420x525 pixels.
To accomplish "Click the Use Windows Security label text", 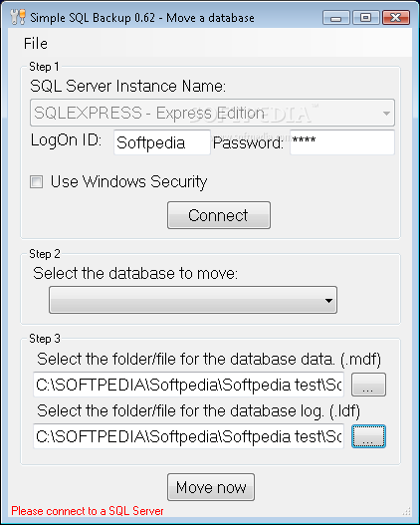I will click(x=128, y=182).
